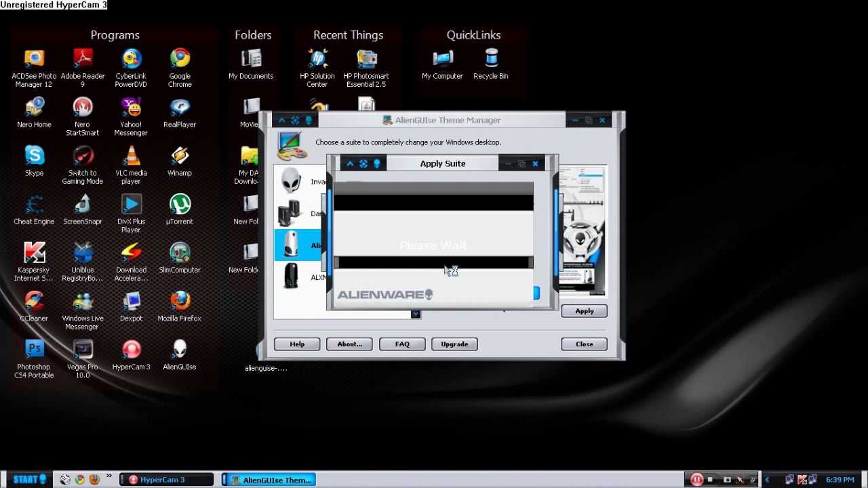Click the Upgrade button

pyautogui.click(x=454, y=344)
